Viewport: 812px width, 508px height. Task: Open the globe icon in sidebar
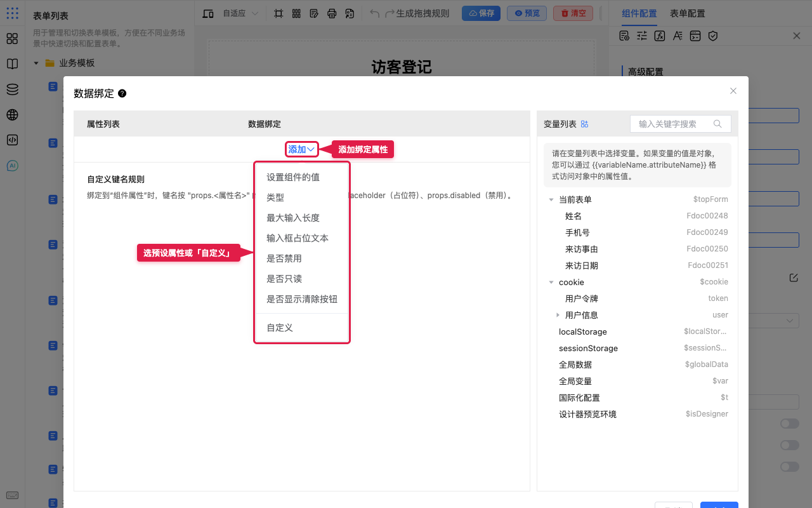point(12,115)
